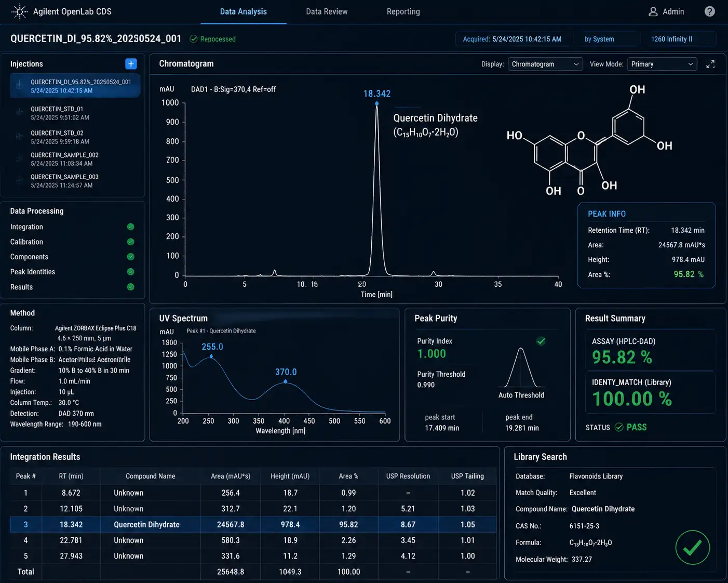Image resolution: width=728 pixels, height=583 pixels.
Task: Select the Peak Identities processing step
Action: click(x=72, y=272)
